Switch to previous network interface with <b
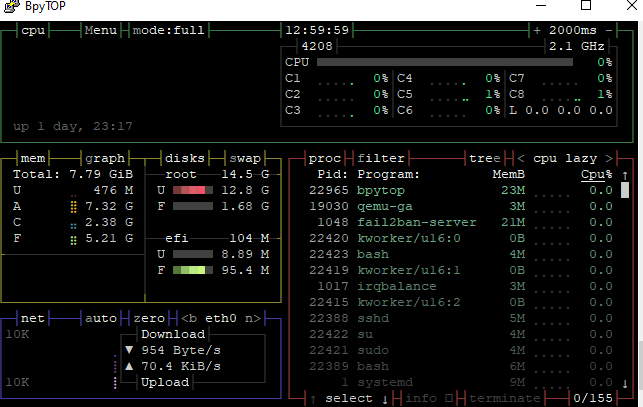The width and height of the screenshot is (643, 407). (189, 318)
